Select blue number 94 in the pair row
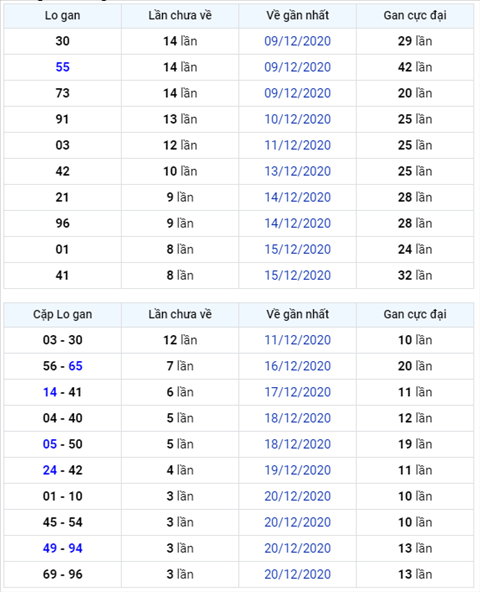 pos(75,549)
